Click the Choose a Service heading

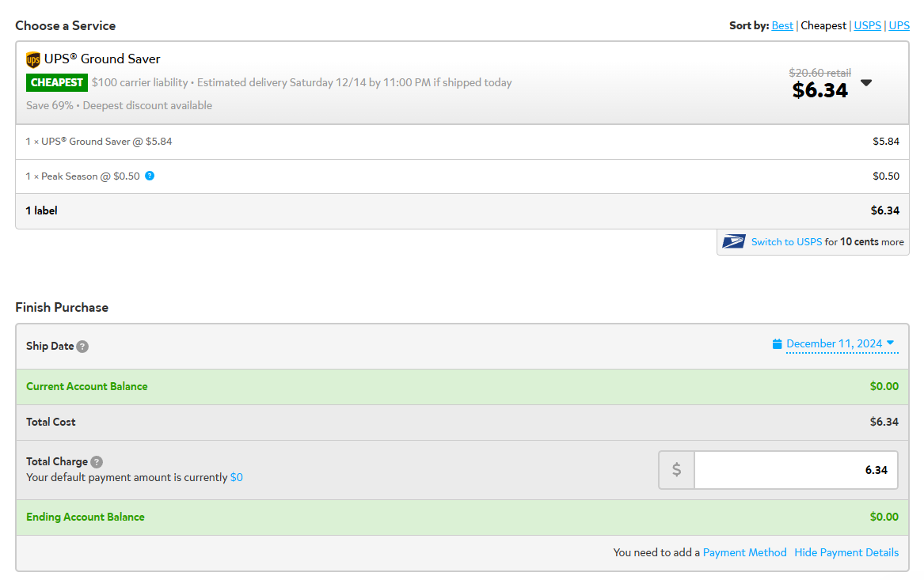[x=66, y=25]
